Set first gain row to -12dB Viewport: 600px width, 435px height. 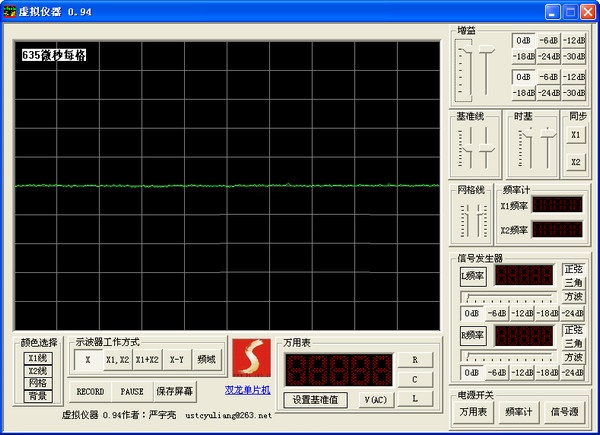(573, 40)
